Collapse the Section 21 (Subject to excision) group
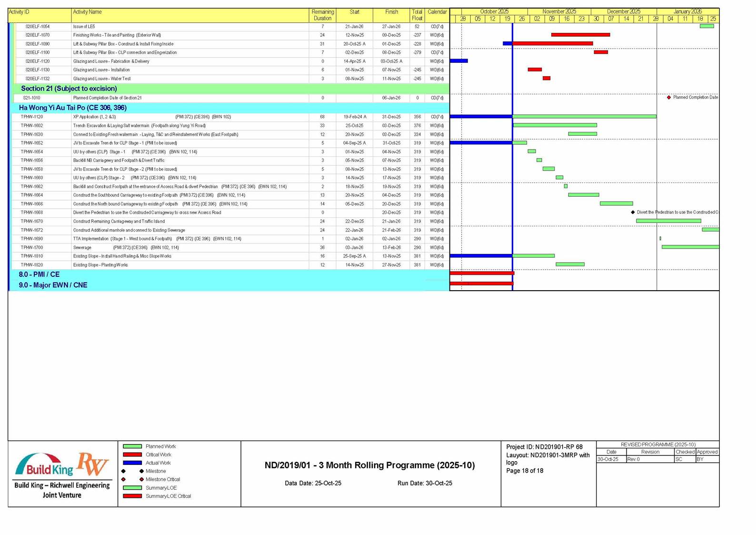The image size is (756, 535). 69,89
